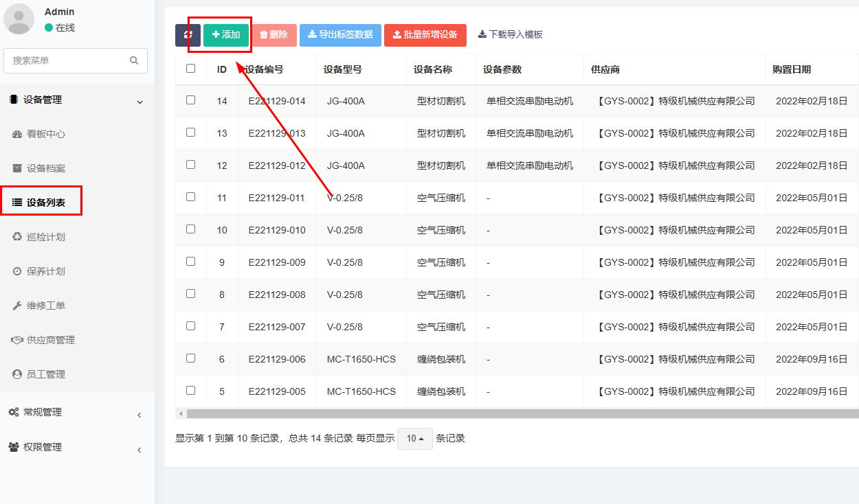Click the scrollbar left arrow

181,414
